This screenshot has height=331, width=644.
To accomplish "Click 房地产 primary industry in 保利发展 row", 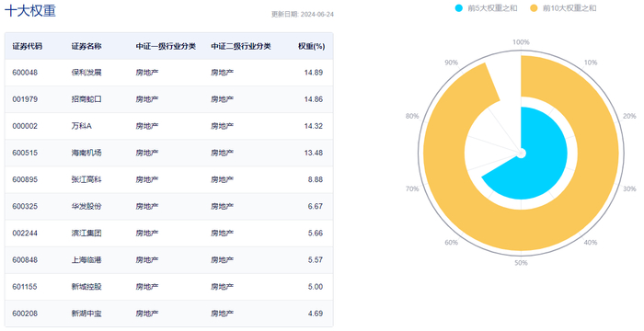I will tap(147, 73).
